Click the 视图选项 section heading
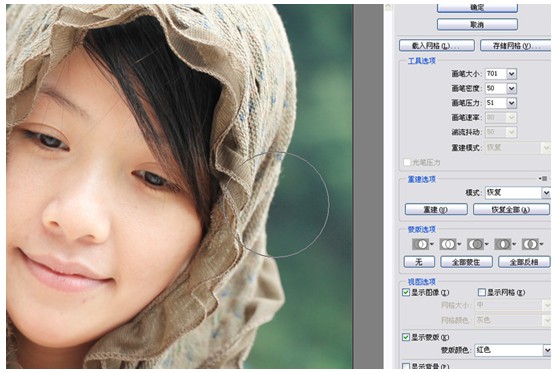557x372 pixels. tap(422, 282)
